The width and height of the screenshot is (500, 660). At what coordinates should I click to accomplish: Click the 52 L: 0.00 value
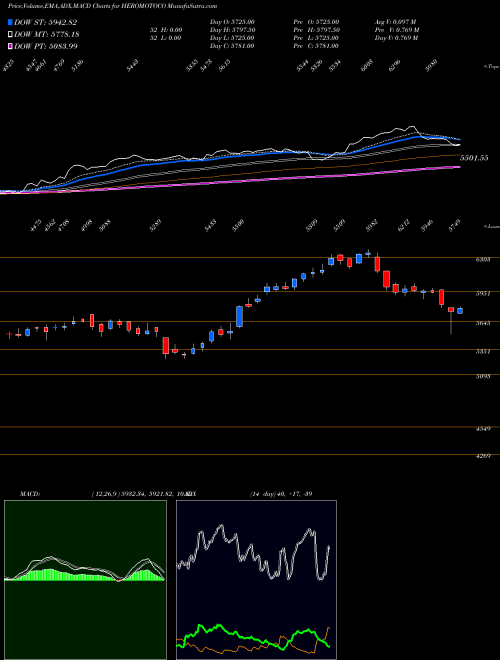[167, 38]
